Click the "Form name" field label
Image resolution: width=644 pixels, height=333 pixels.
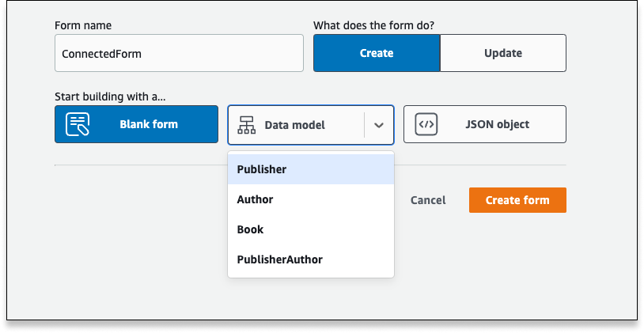click(x=83, y=25)
